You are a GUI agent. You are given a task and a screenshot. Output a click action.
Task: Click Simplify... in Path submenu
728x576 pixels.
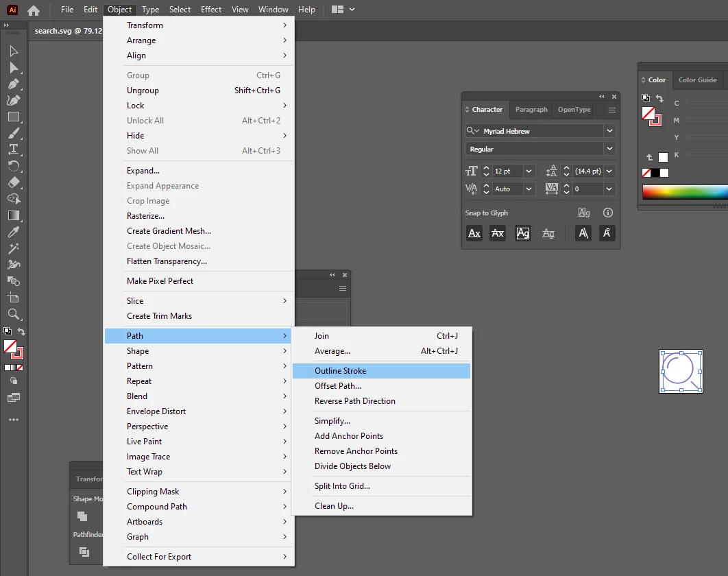tap(382, 421)
